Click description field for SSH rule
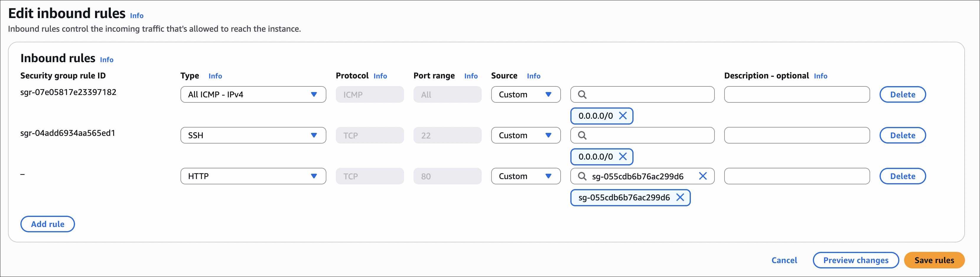Viewport: 980px width, 277px height. tap(797, 135)
